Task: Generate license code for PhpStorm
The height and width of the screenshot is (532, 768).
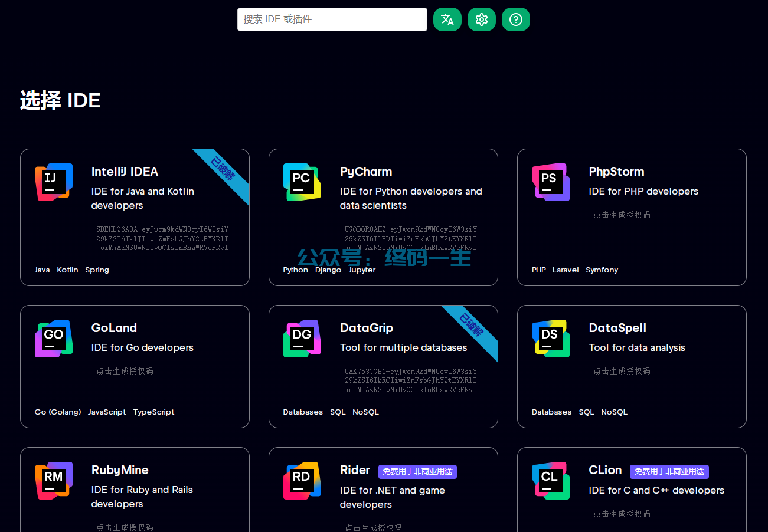Action: 622,215
